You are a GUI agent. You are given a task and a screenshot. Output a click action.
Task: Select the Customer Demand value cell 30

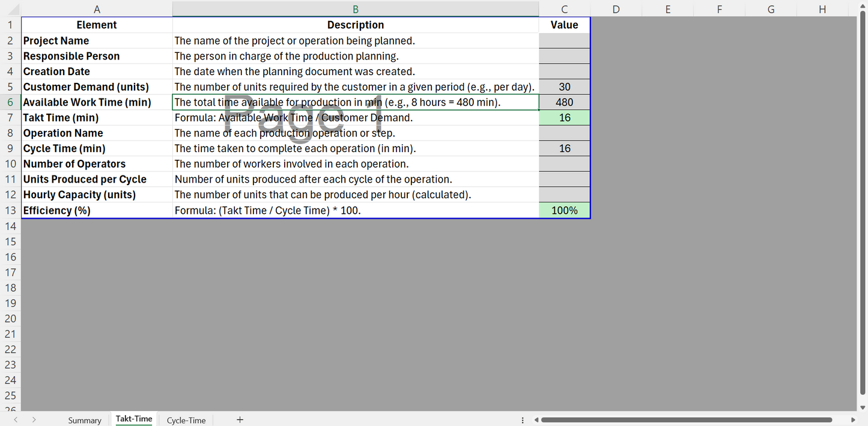click(x=564, y=87)
